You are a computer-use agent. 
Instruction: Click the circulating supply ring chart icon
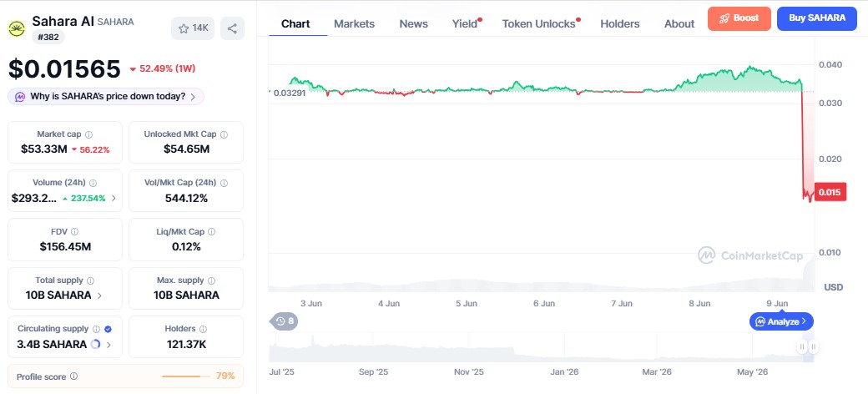(95, 344)
